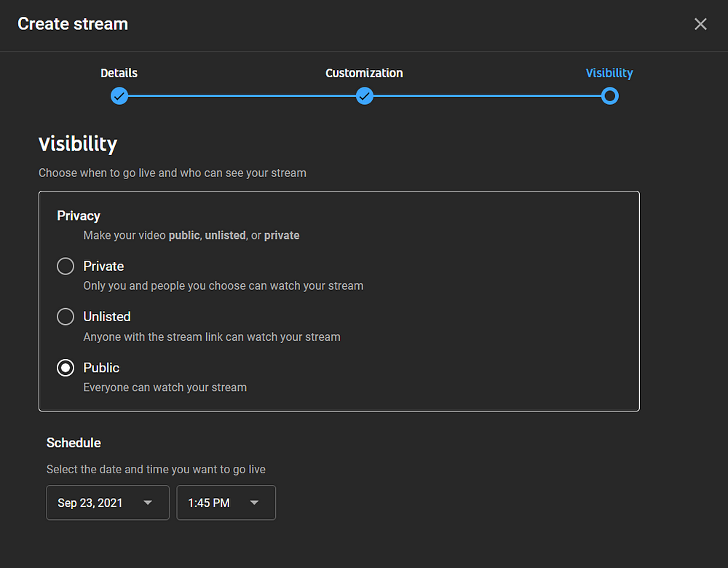Open the Sep 23, 2021 date dropdown
The image size is (728, 568).
point(108,502)
